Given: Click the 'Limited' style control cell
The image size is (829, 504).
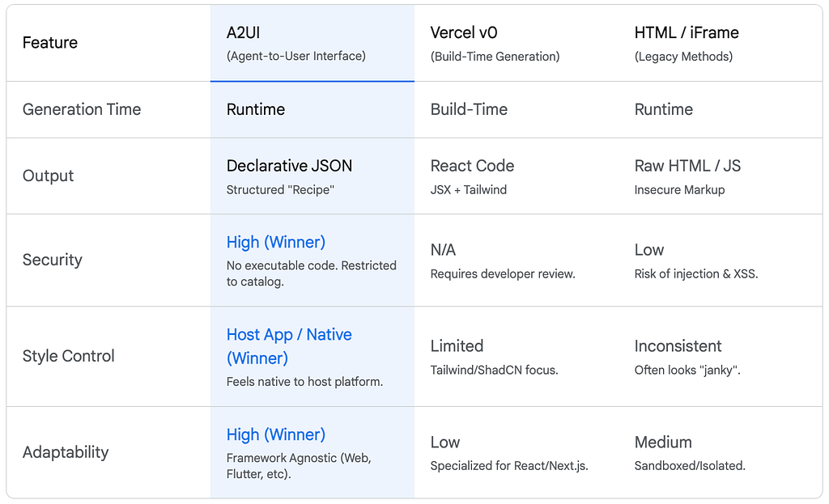Looking at the screenshot, I should 457,346.
